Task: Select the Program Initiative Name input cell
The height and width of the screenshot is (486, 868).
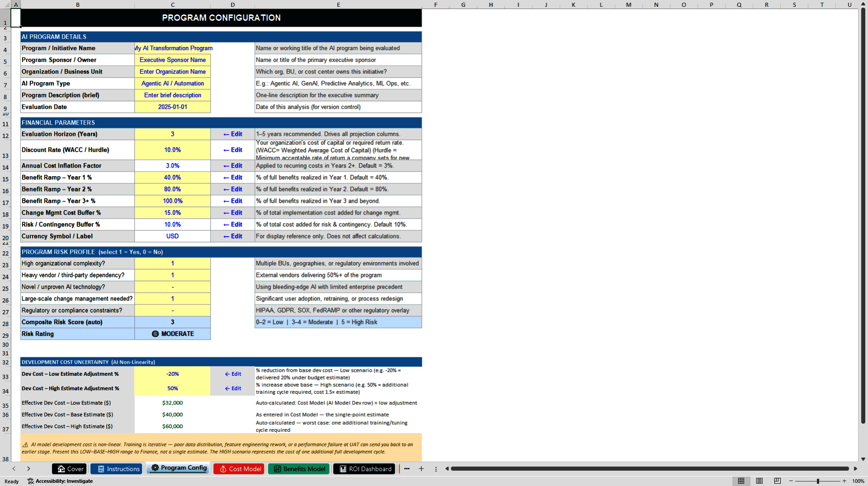Action: [173, 48]
